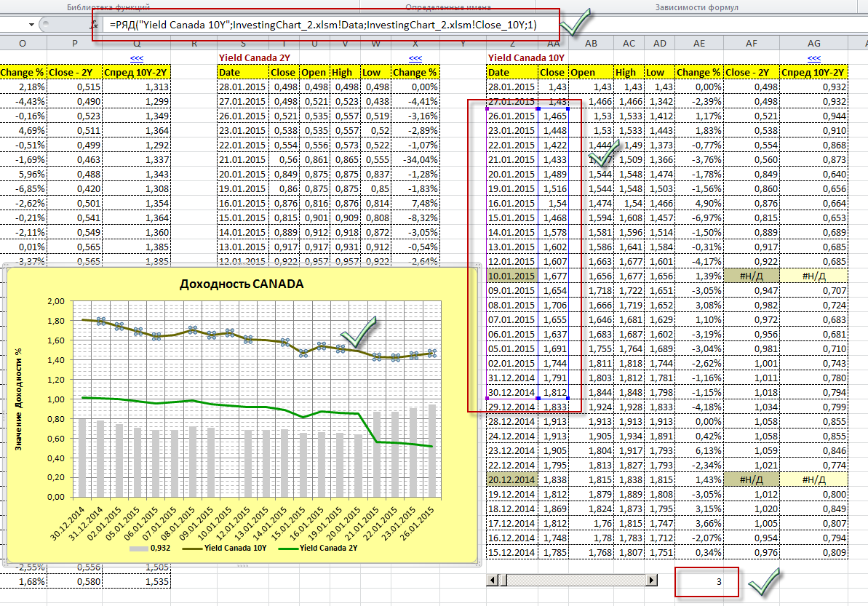Click the <<< link in column AG
Image resolution: width=868 pixels, height=606 pixels.
pos(814,57)
